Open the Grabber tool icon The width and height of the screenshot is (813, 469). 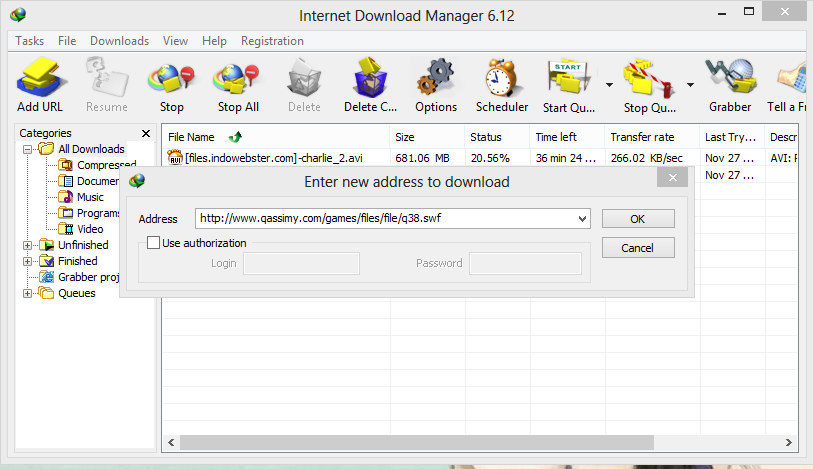pyautogui.click(x=730, y=78)
